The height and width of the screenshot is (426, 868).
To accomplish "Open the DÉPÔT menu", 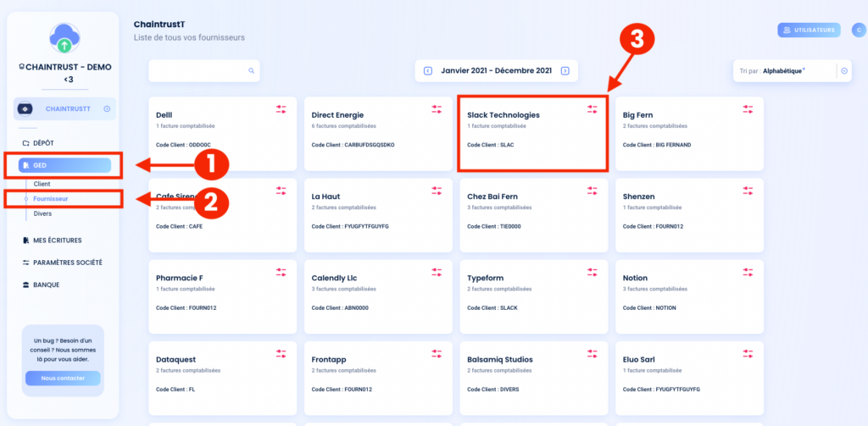I will tap(38, 143).
